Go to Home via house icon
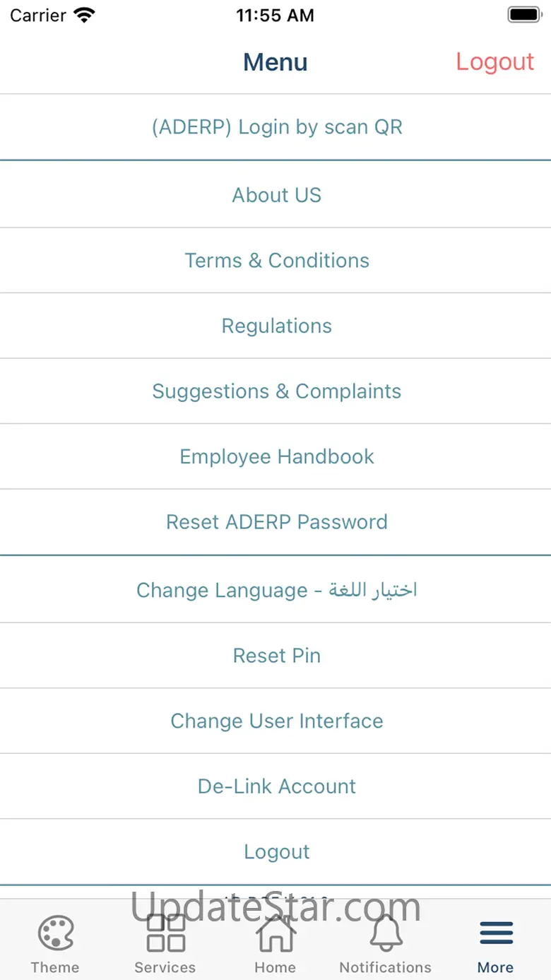This screenshot has height=980, width=551. click(275, 933)
